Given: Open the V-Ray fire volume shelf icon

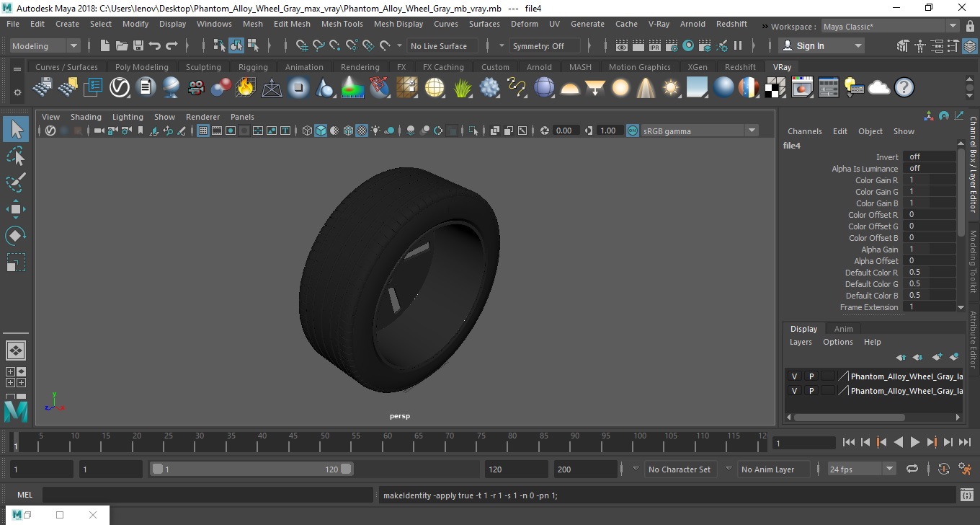Looking at the screenshot, I should 246,88.
